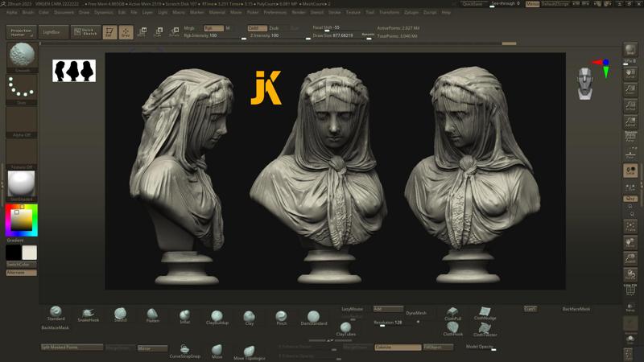The image size is (644, 362).
Task: Click the Frame icon in right shelf
Action: [x=630, y=227]
